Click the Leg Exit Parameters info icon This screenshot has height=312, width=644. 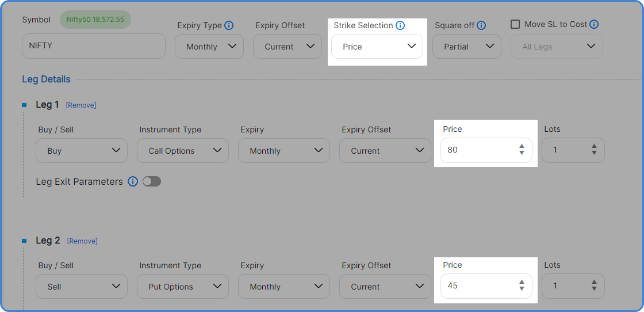[x=133, y=181]
